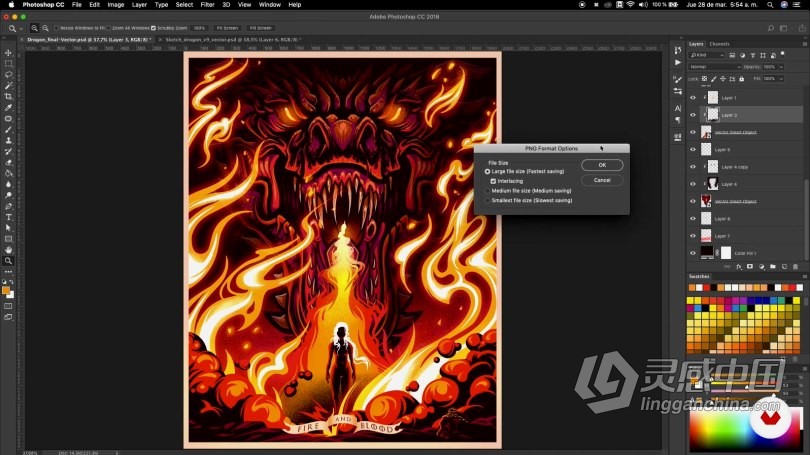
Task: Click the Wi-Fi status icon in menu bar
Action: point(631,5)
